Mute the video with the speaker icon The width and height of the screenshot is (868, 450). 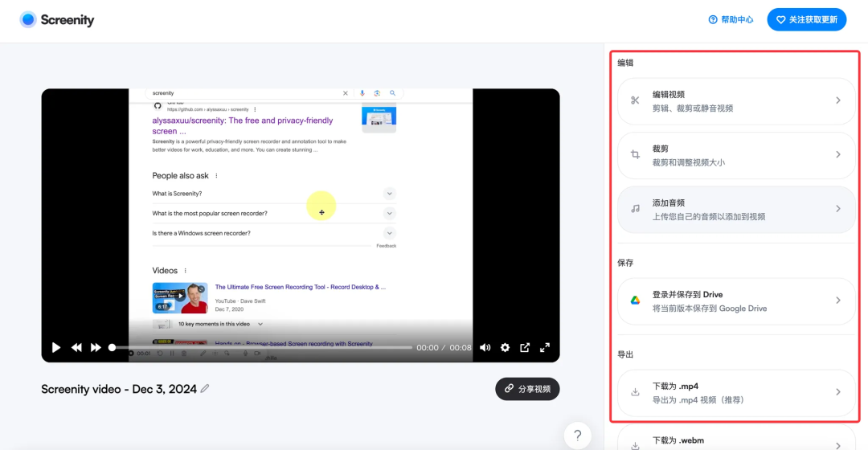click(x=485, y=348)
